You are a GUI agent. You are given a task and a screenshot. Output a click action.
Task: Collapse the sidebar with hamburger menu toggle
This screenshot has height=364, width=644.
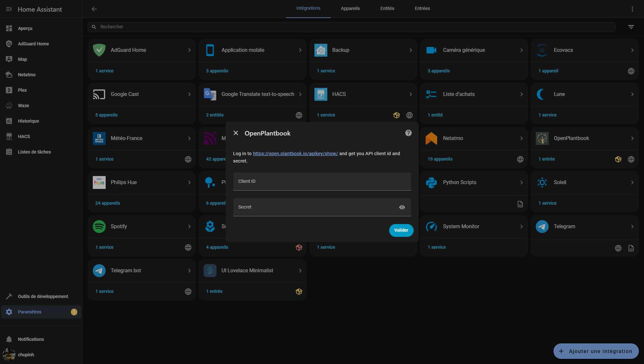[9, 9]
